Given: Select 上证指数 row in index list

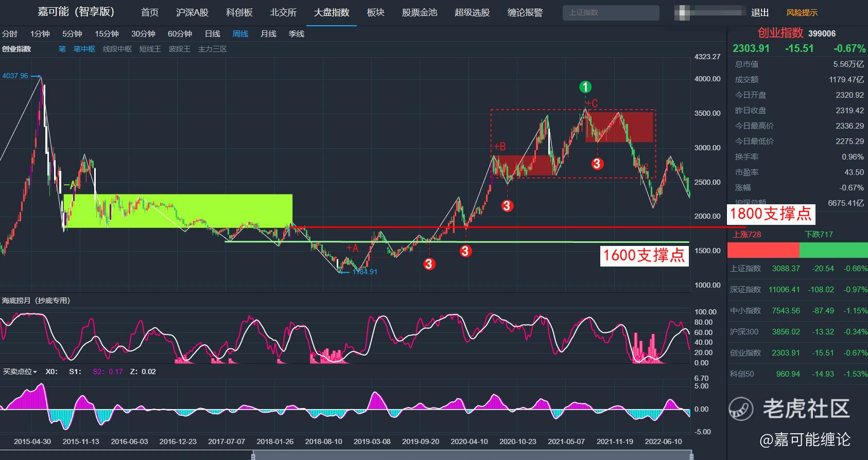Looking at the screenshot, I should click(x=797, y=269).
